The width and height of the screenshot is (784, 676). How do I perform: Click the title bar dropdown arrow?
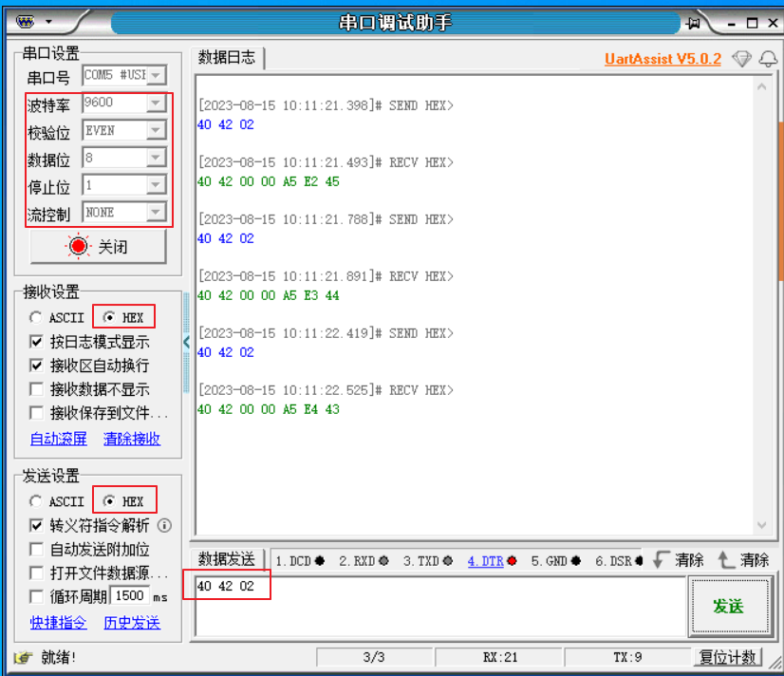(48, 22)
